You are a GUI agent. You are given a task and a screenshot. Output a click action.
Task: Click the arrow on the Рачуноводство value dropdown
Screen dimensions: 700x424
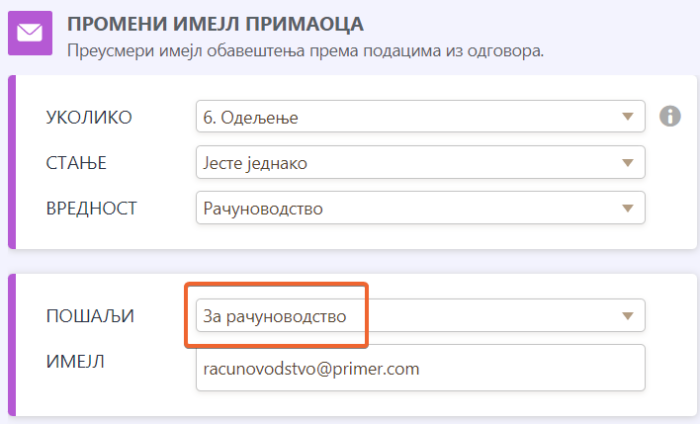click(x=628, y=208)
